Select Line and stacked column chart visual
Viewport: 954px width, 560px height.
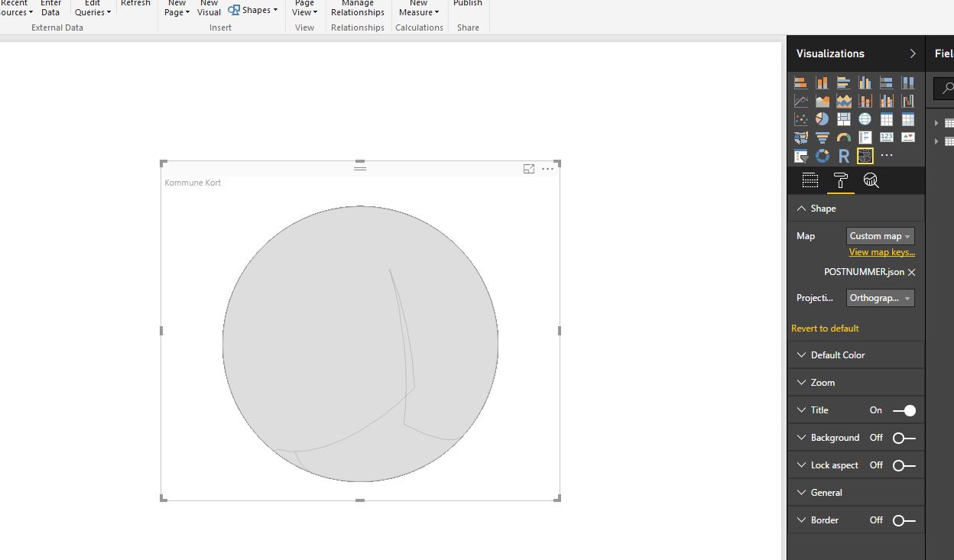pos(865,101)
